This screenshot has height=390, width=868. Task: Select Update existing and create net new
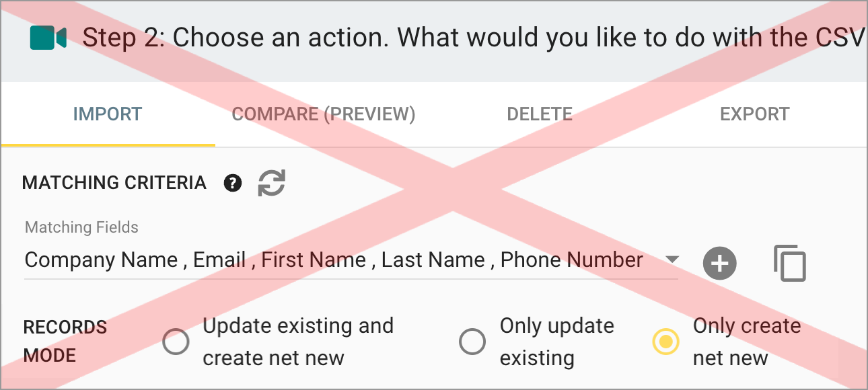click(176, 342)
